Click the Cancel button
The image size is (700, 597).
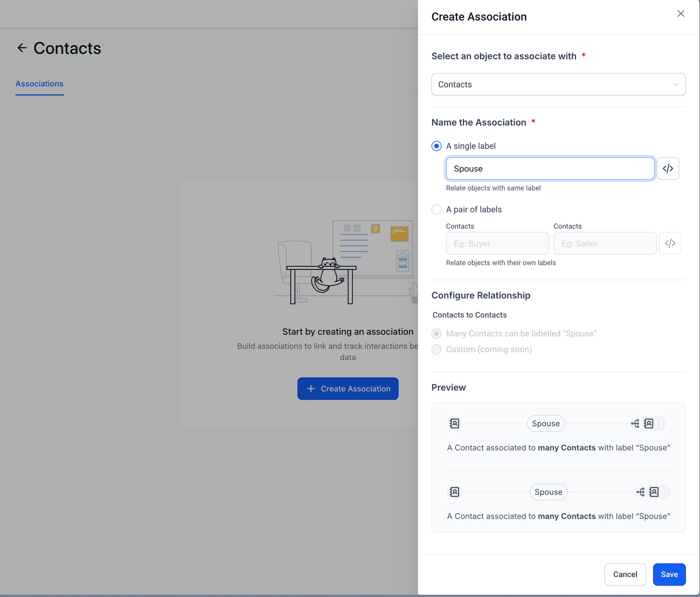625,574
